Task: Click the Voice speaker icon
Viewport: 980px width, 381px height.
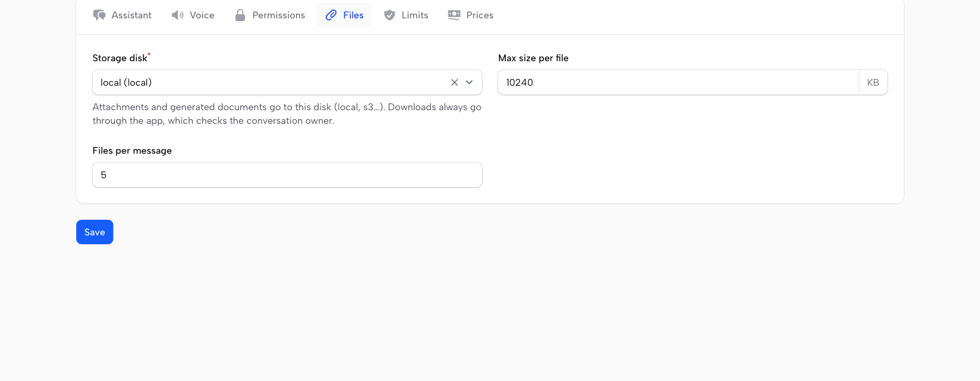Action: [x=178, y=15]
